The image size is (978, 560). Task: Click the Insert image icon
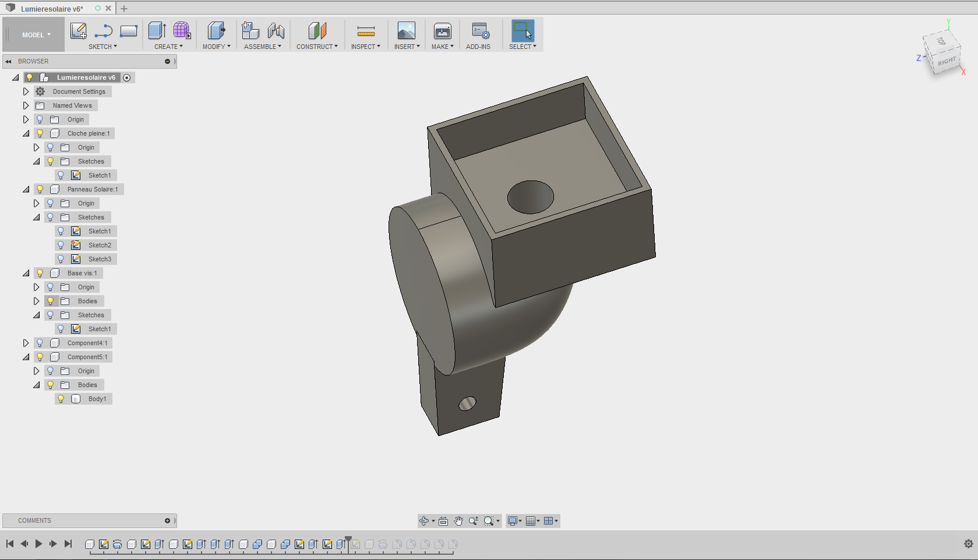point(406,31)
